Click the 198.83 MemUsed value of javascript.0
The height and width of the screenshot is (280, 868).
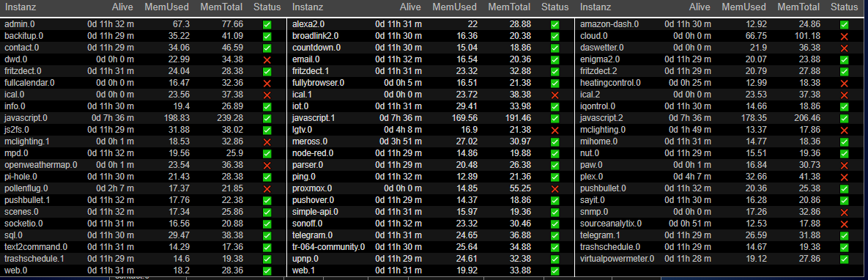click(x=177, y=118)
